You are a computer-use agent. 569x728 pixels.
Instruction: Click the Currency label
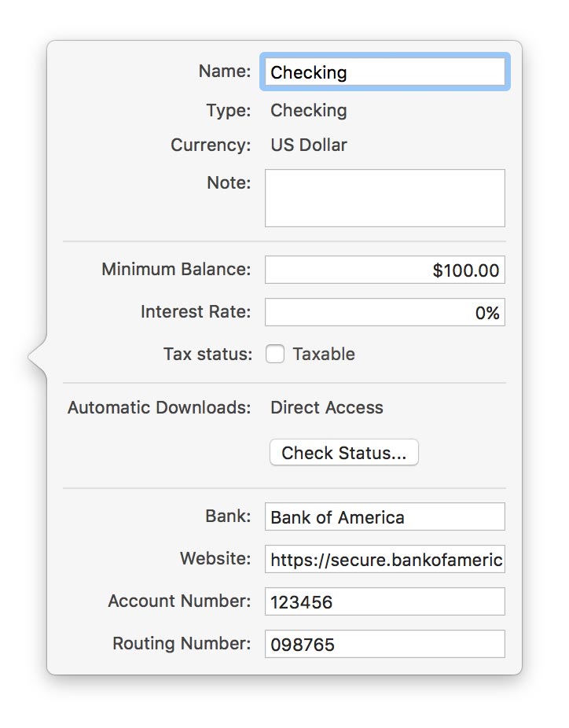pyautogui.click(x=211, y=145)
